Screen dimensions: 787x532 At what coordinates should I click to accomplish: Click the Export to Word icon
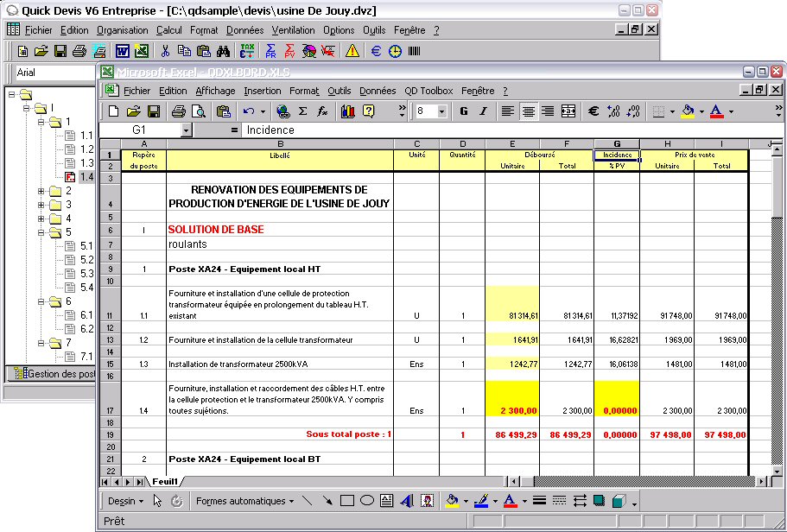pos(122,51)
